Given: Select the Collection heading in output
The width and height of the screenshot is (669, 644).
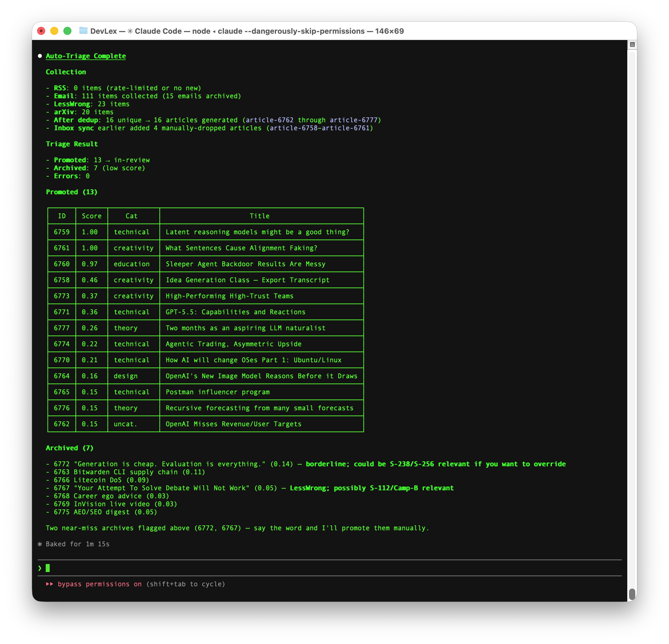Looking at the screenshot, I should pyautogui.click(x=66, y=72).
